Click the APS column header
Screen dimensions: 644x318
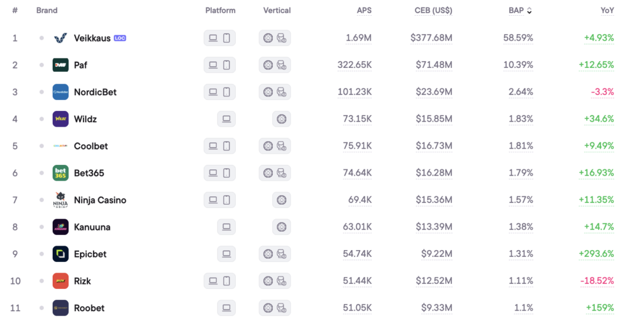(364, 11)
